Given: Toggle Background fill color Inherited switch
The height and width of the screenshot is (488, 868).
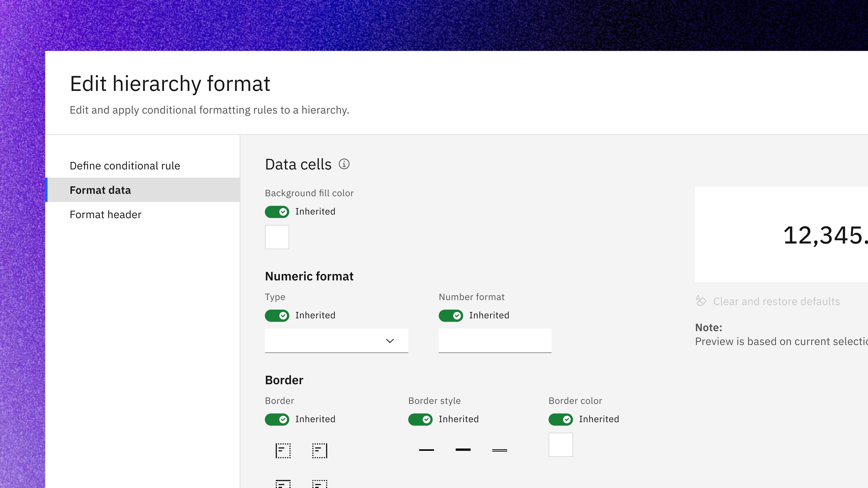Looking at the screenshot, I should [277, 212].
